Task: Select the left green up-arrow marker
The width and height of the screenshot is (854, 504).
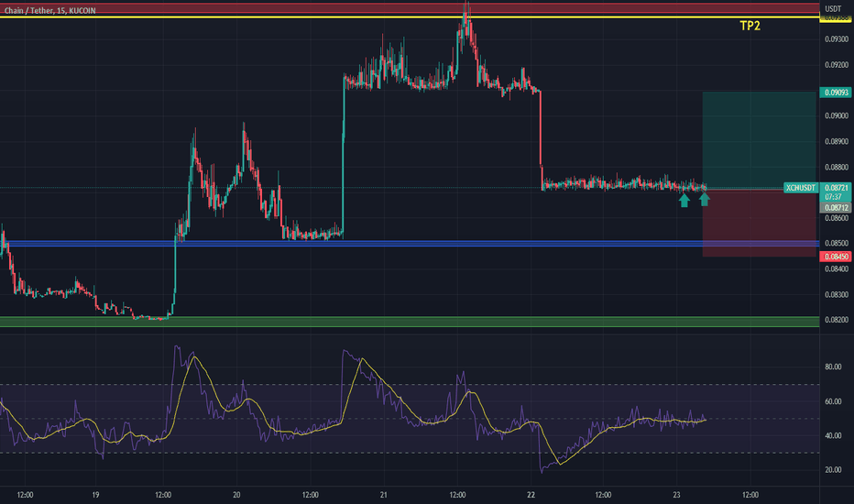Action: [684, 201]
